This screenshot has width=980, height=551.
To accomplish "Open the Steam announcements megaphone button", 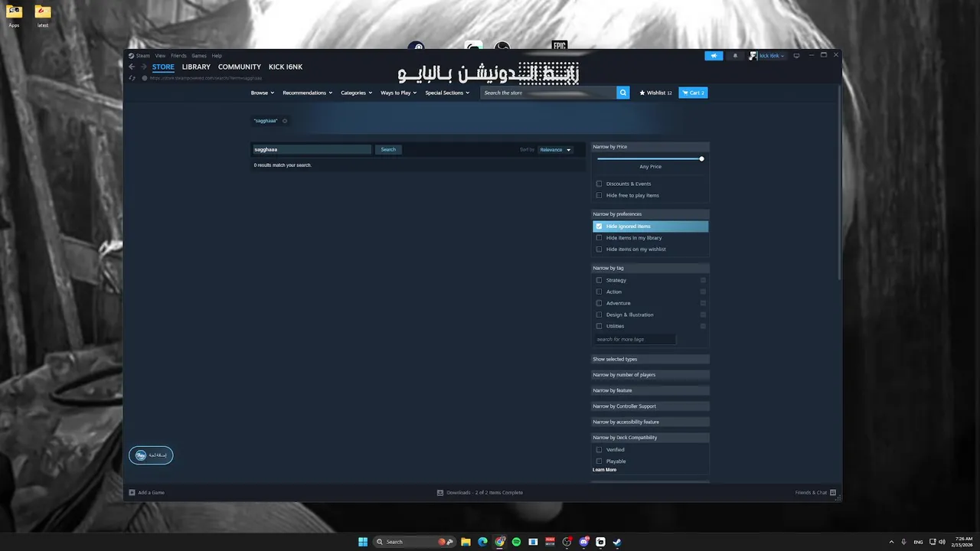I will (x=714, y=56).
